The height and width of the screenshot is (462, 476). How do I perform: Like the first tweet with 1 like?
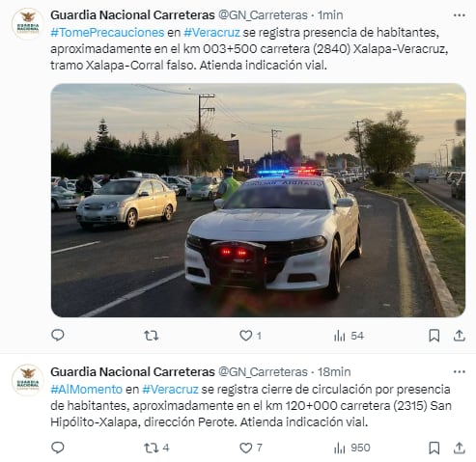[250, 336]
